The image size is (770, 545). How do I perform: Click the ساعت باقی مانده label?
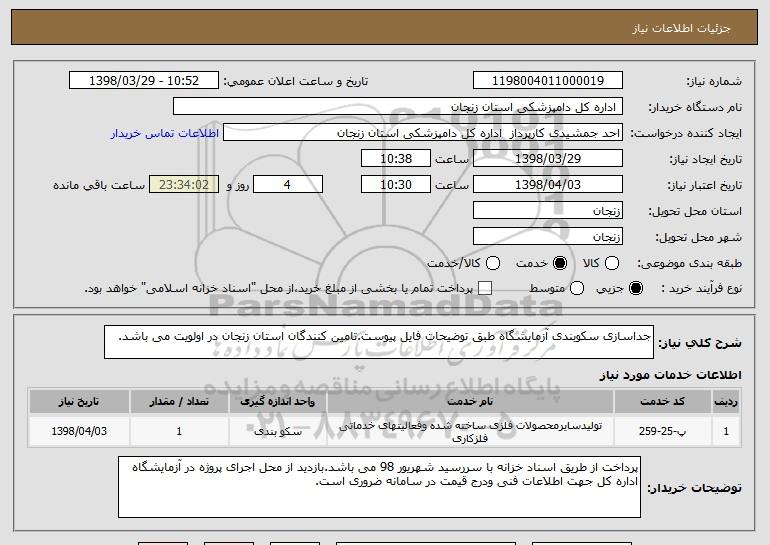99,185
